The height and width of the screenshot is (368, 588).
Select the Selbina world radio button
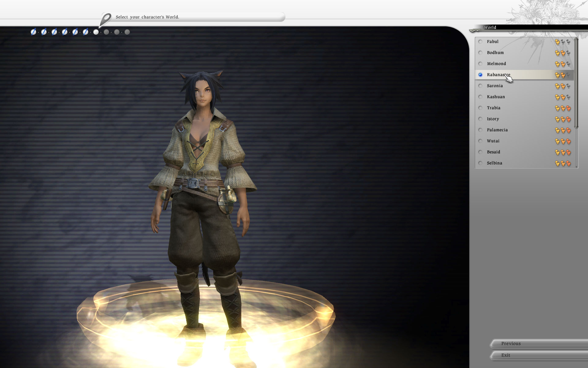click(x=480, y=163)
